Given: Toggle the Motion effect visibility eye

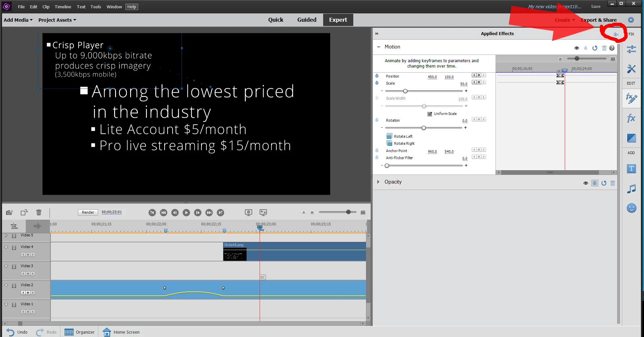Looking at the screenshot, I should pyautogui.click(x=577, y=48).
